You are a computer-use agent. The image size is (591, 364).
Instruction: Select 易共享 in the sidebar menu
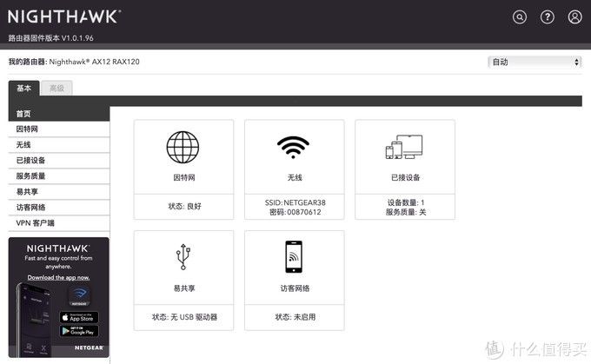click(59, 192)
